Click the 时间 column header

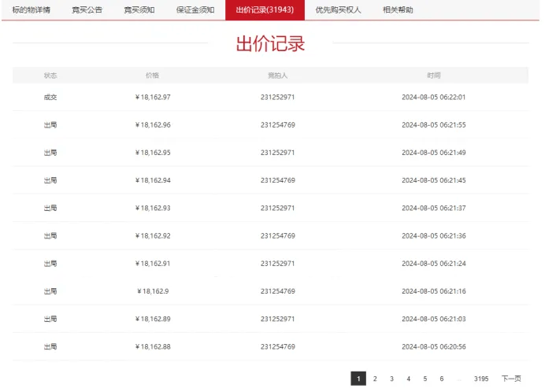[x=434, y=76]
